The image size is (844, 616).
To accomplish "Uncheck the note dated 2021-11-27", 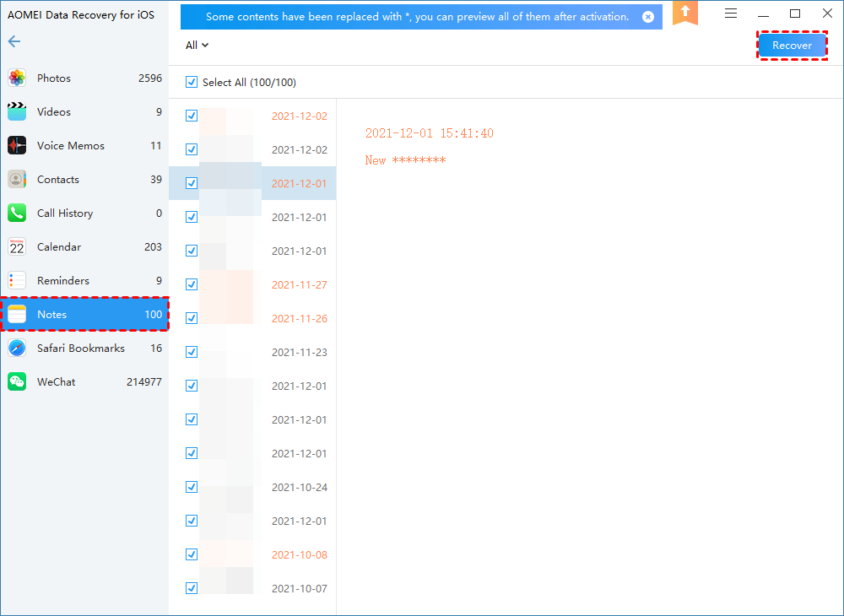I will [x=192, y=284].
